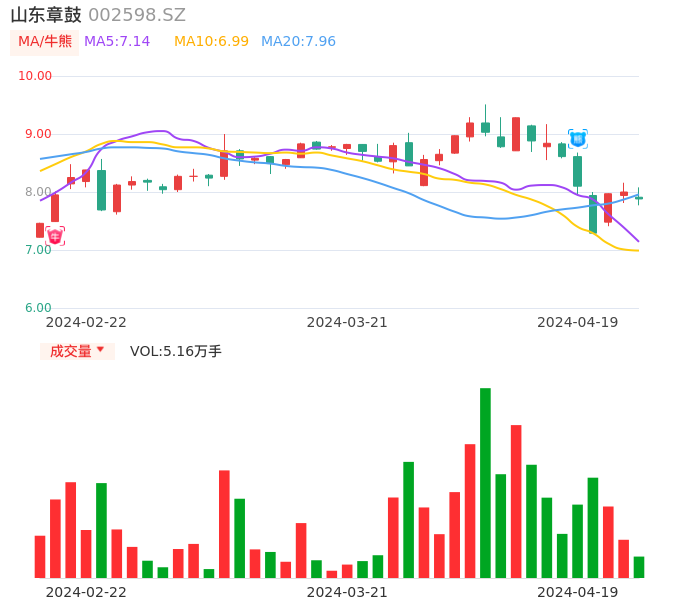Toggle the yellow MA10 line label
This screenshot has height=606, width=686.
coord(211,42)
